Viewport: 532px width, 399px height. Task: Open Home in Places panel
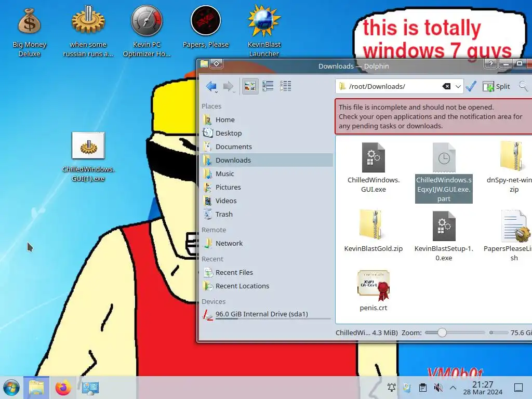[x=266, y=119]
